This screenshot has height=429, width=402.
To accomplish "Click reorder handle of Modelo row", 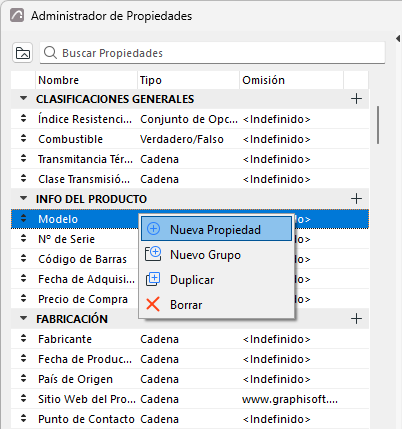I will tap(23, 219).
